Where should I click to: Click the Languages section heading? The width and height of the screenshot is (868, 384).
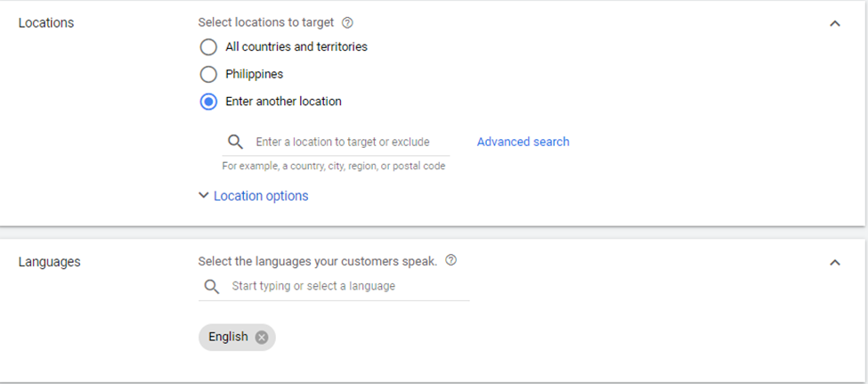tap(49, 262)
